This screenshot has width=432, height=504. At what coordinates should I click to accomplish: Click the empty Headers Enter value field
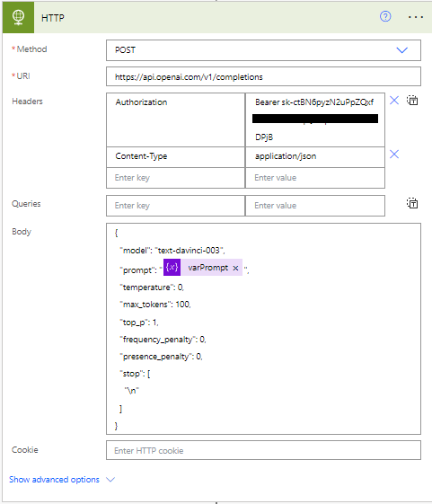point(315,178)
